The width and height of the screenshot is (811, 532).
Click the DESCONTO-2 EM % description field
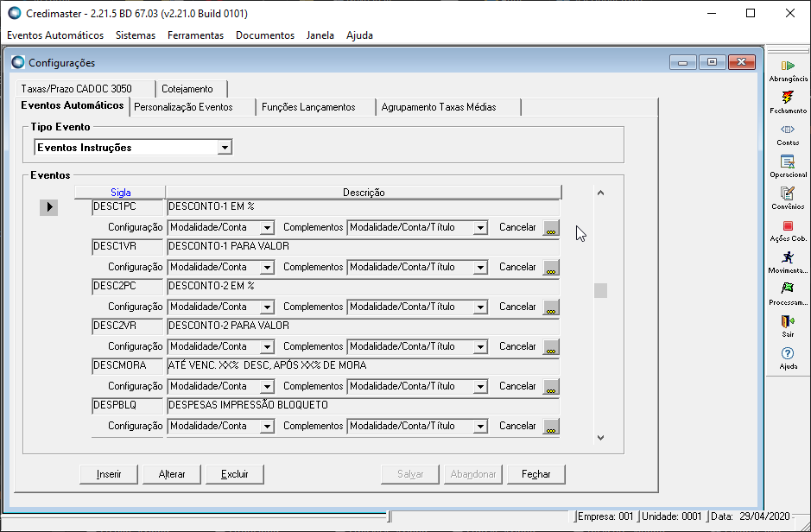pyautogui.click(x=363, y=287)
